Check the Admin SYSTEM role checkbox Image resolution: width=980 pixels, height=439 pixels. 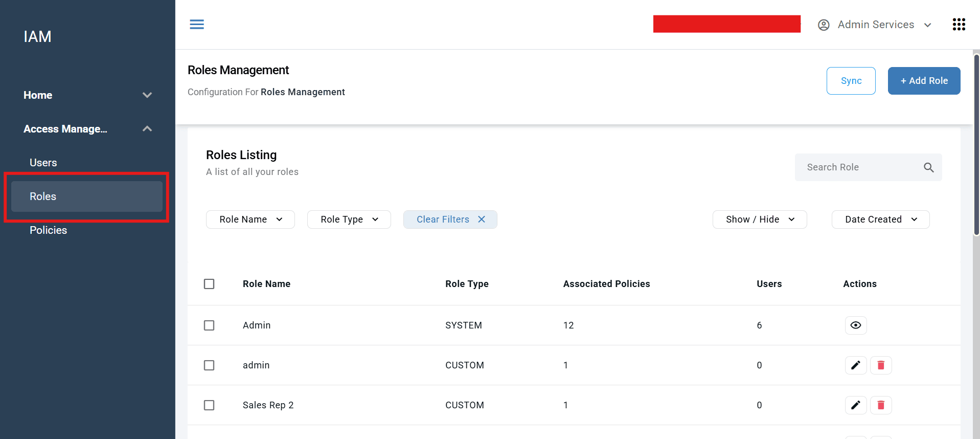pyautogui.click(x=209, y=325)
